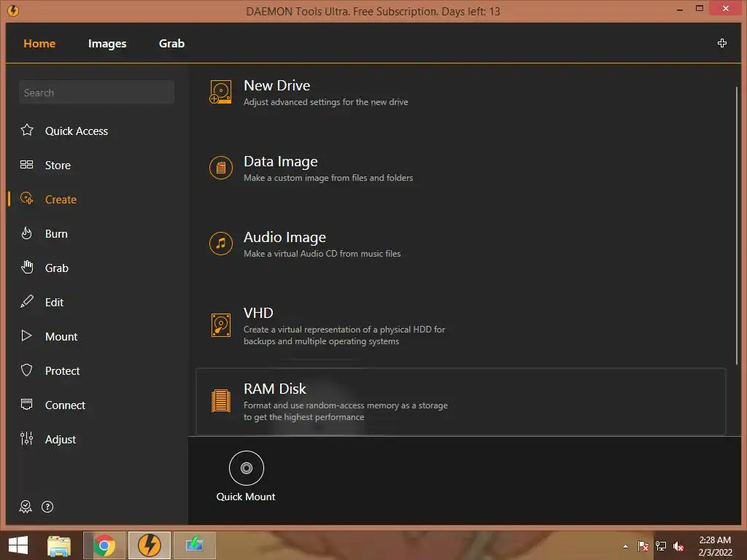Image resolution: width=747 pixels, height=560 pixels.
Task: Click the New Drive icon
Action: point(220,92)
